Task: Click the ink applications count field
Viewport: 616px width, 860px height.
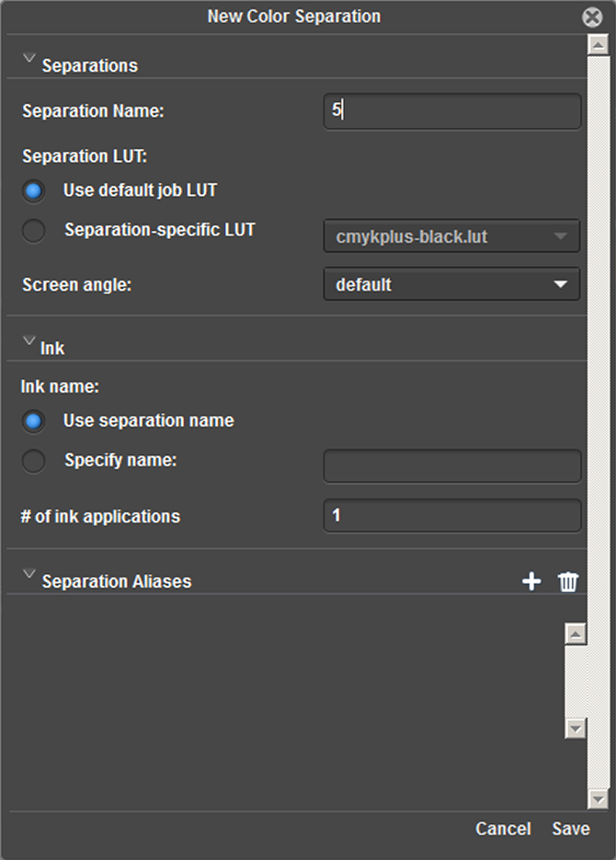Action: click(451, 515)
